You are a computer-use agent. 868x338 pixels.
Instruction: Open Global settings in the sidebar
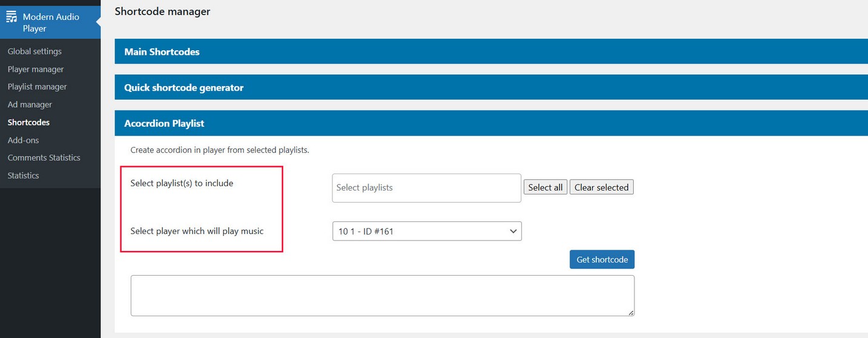35,51
